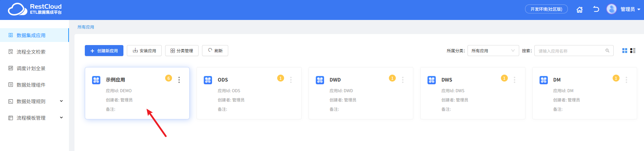Viewport: 644px width, 151px height.
Task: Expand the 管理员 account dropdown arrow
Action: point(639,10)
